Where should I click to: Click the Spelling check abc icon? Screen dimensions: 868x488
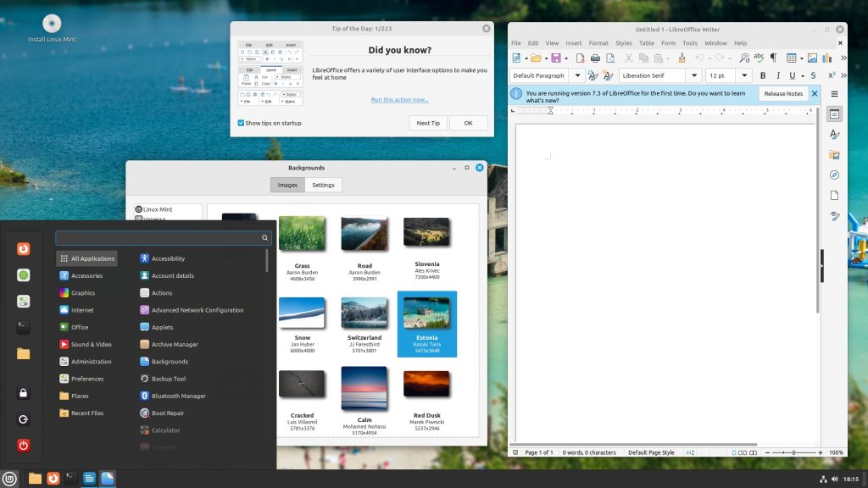click(x=759, y=58)
